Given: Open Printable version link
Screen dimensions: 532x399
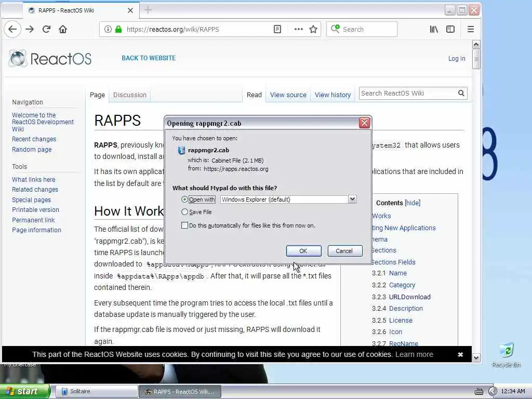Looking at the screenshot, I should [36, 210].
